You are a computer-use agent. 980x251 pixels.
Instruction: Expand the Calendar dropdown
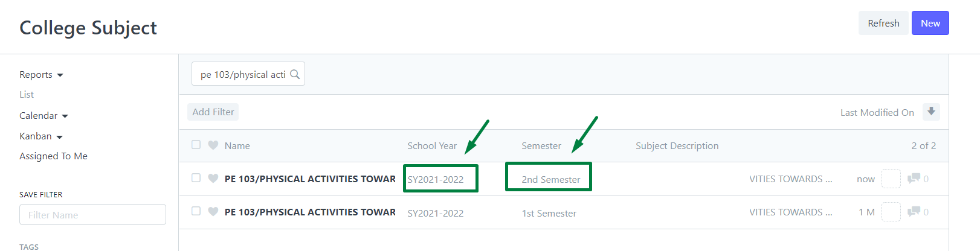(x=44, y=116)
